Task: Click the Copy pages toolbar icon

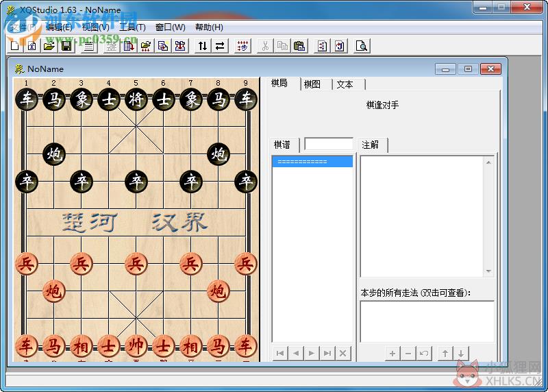Action: [x=282, y=46]
